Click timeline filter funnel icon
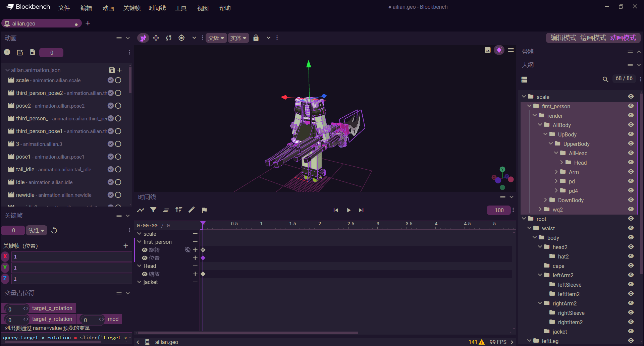This screenshot has height=346, width=644. tap(153, 210)
